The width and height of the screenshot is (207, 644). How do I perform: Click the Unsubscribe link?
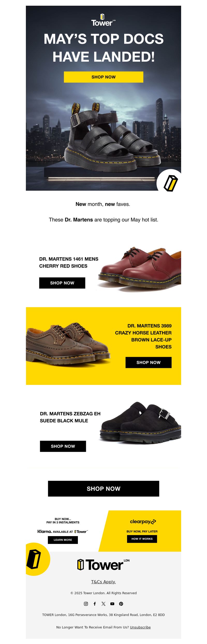point(140,627)
